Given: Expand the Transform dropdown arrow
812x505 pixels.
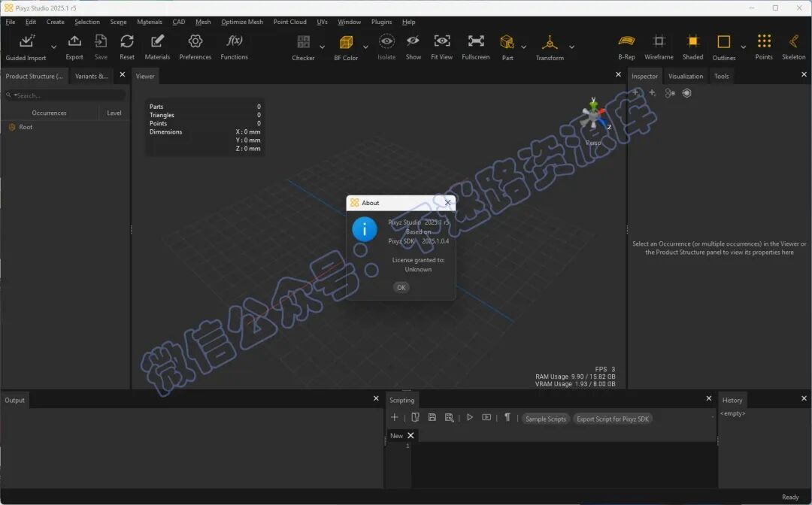Looking at the screenshot, I should click(571, 47).
